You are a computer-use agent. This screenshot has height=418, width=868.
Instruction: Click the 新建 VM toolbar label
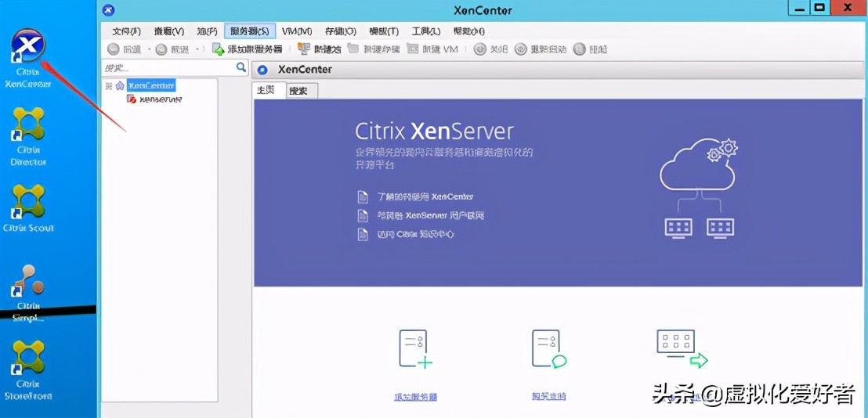[x=440, y=49]
